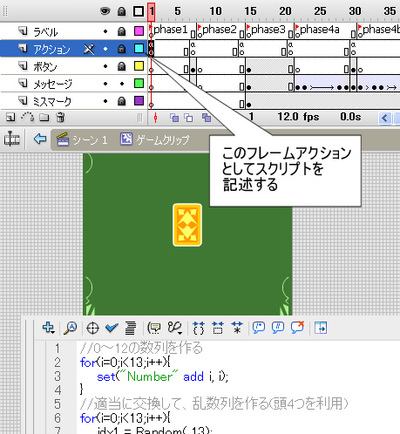The image size is (400, 434).
Task: Remove comment from the selected code
Action: pos(297,327)
